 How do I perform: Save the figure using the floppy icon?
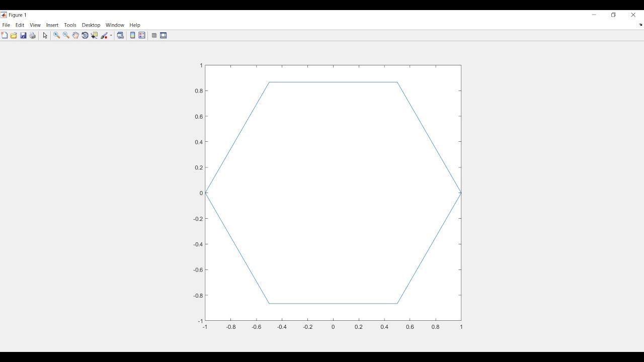(x=23, y=35)
